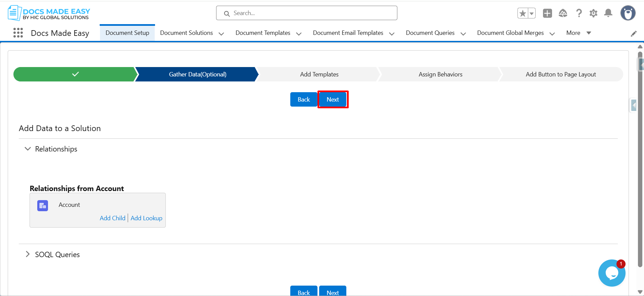This screenshot has height=296, width=644.
Task: Open the user profile avatar
Action: point(628,13)
